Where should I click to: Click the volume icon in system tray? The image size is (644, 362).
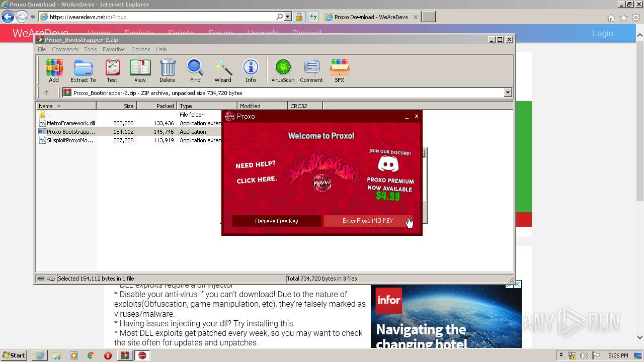click(584, 355)
